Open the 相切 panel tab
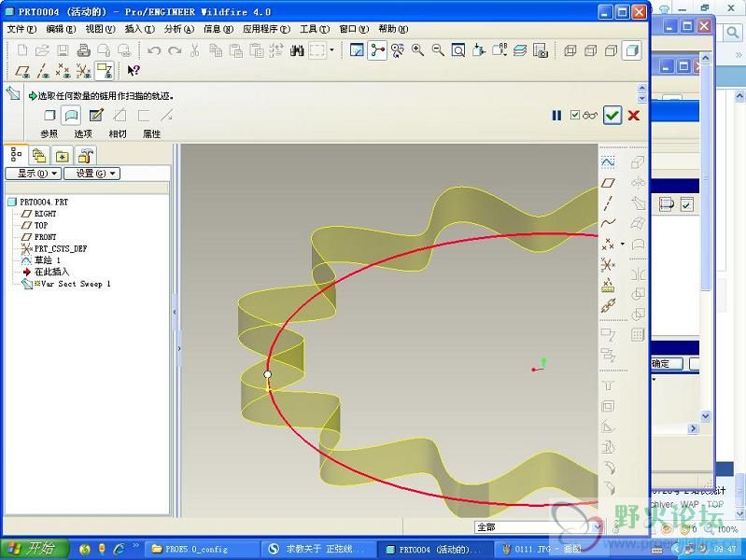Image resolution: width=746 pixels, height=560 pixels. (x=118, y=133)
